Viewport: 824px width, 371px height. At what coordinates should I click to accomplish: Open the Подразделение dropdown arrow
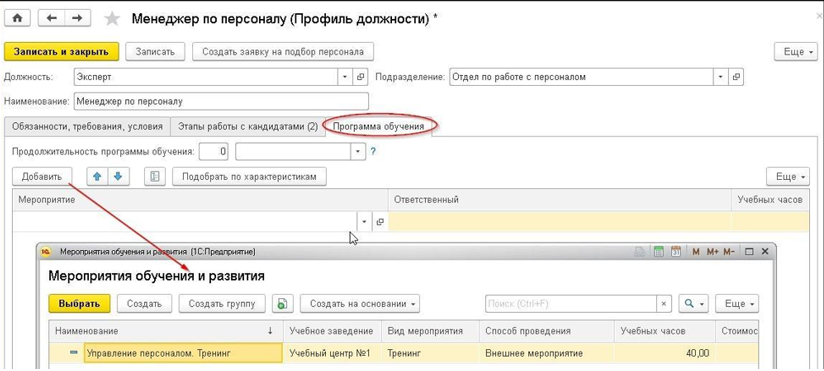(x=720, y=77)
